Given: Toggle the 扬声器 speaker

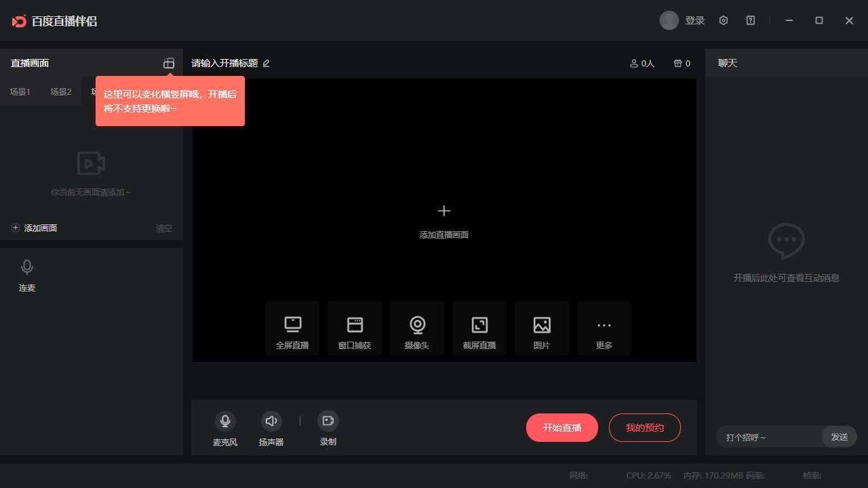Looking at the screenshot, I should coord(271,421).
